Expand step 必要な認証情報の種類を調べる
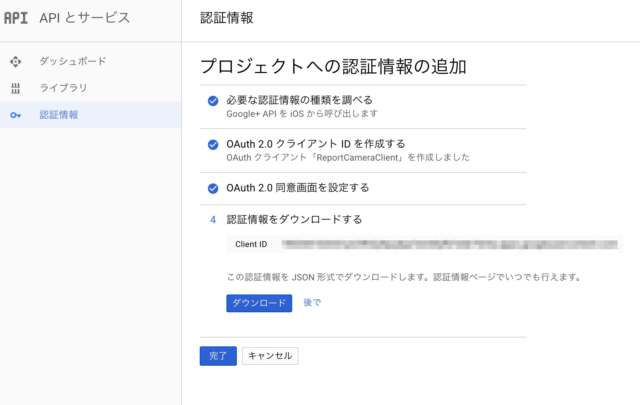This screenshot has width=640, height=405. [x=300, y=100]
